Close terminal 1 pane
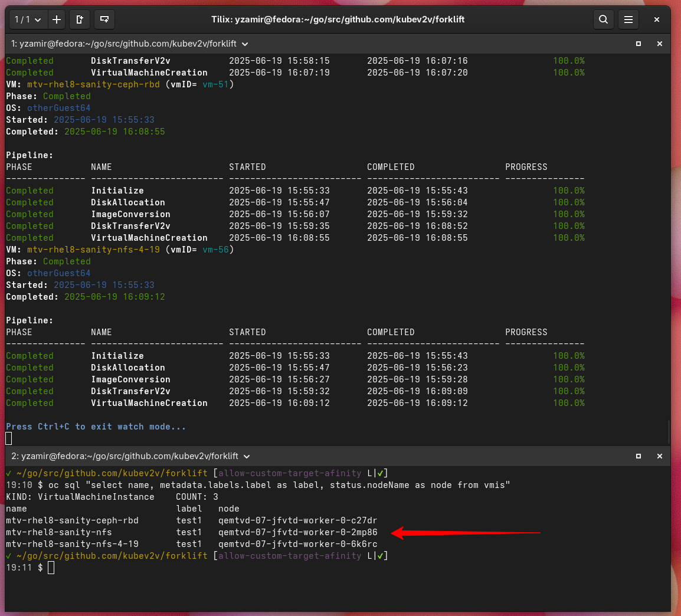 (x=660, y=44)
